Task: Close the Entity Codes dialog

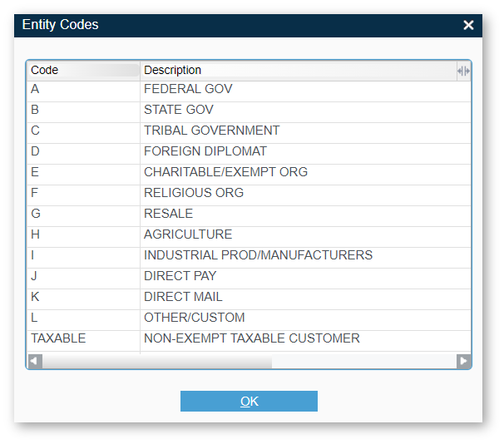Action: [468, 25]
